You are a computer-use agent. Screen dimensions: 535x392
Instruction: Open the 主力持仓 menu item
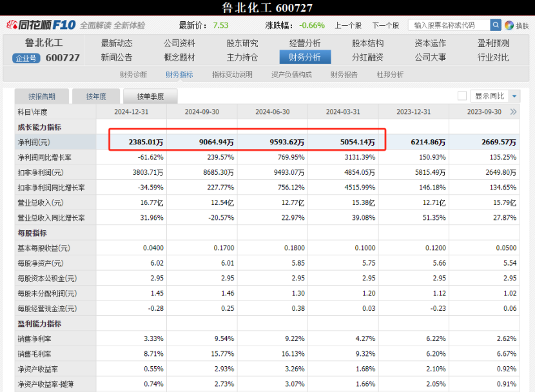point(242,57)
